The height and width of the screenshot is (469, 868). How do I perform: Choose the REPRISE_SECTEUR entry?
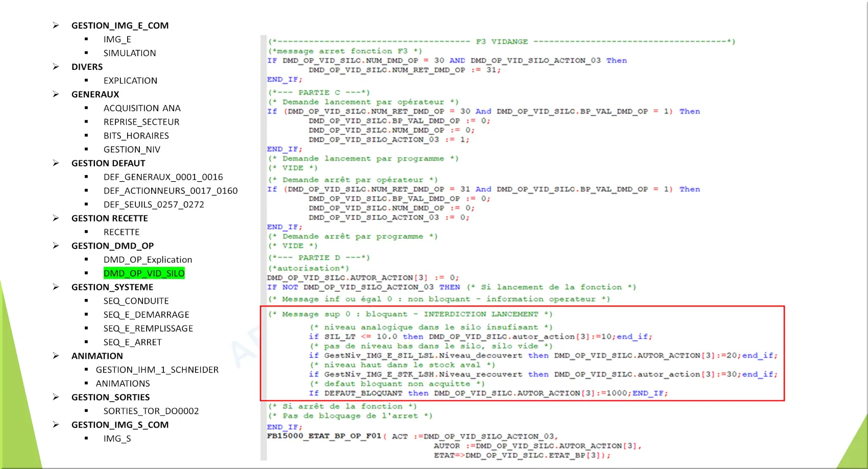pyautogui.click(x=141, y=122)
